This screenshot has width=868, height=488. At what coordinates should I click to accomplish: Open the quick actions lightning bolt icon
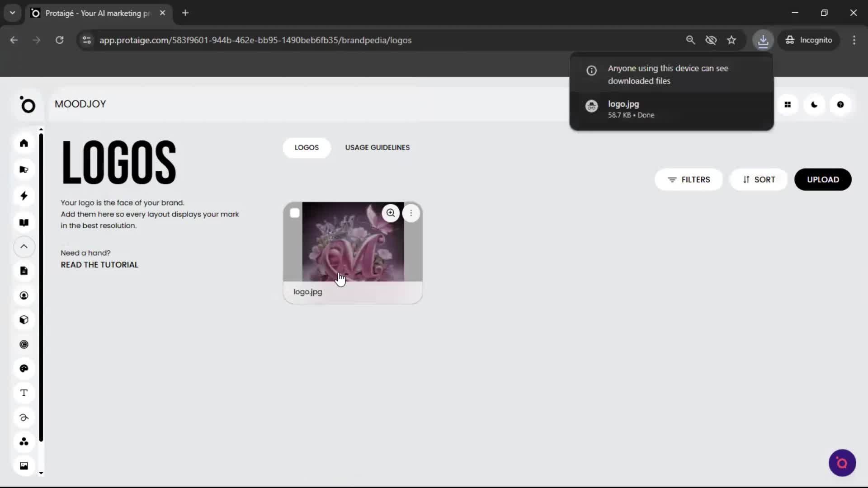point(24,196)
